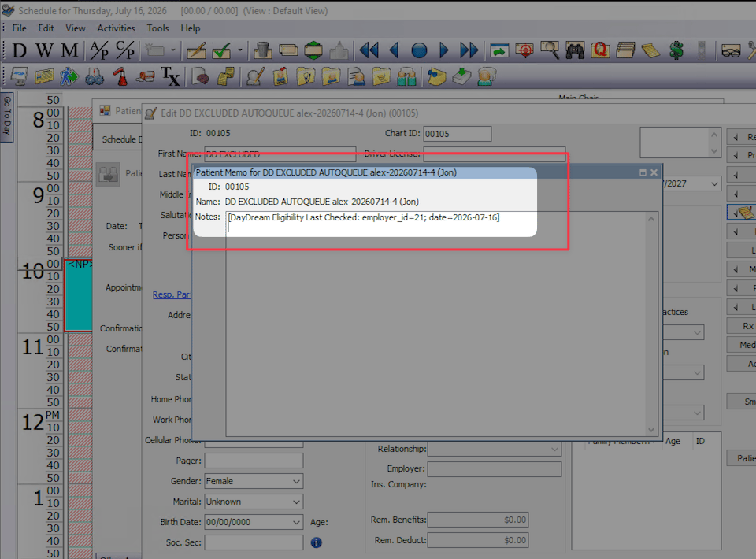Click the blue circle today icon
The width and height of the screenshot is (756, 559).
point(419,50)
